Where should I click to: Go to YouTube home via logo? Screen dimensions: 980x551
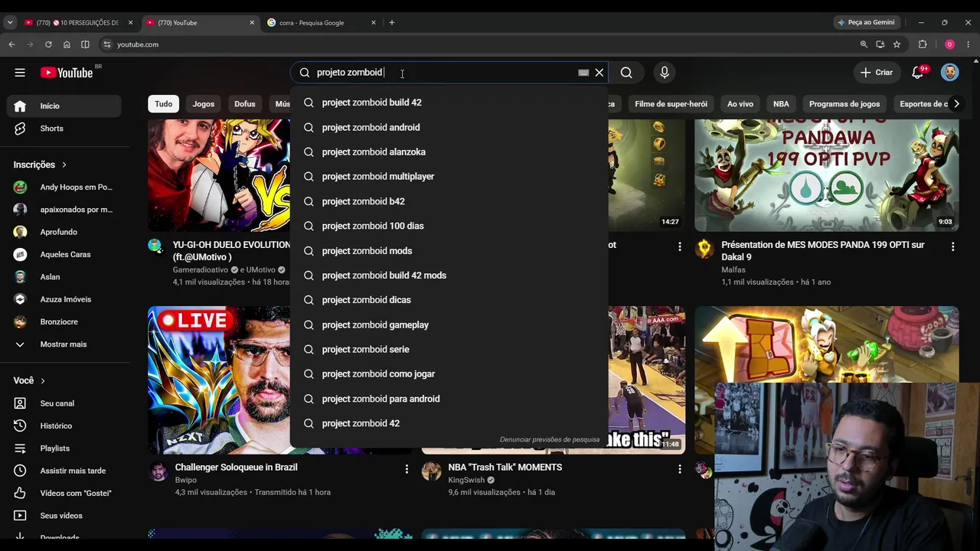[x=67, y=73]
